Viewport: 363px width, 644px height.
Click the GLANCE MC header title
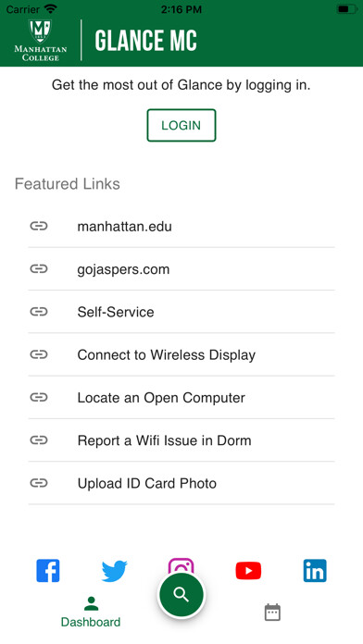145,41
